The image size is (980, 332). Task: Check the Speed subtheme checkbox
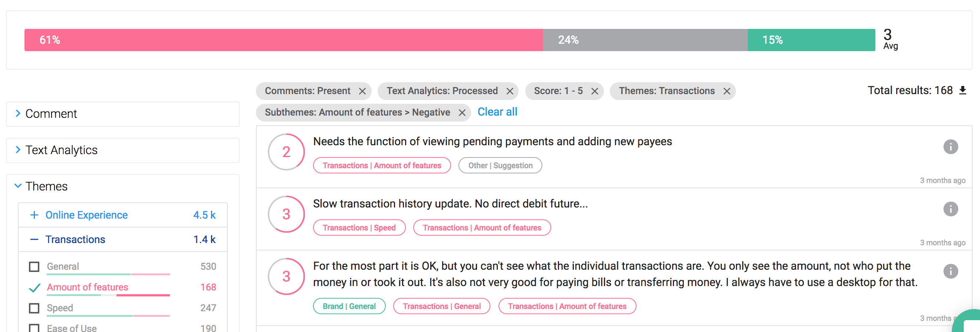[x=34, y=308]
